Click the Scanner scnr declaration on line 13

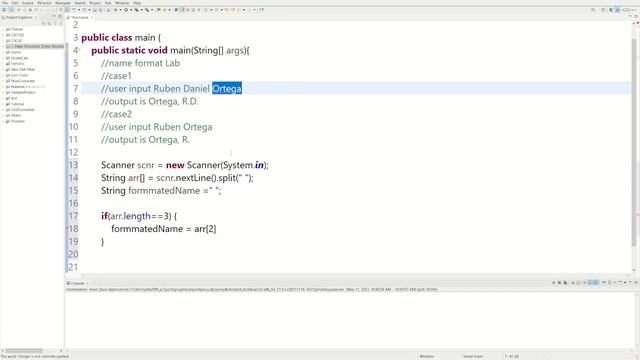click(185, 165)
